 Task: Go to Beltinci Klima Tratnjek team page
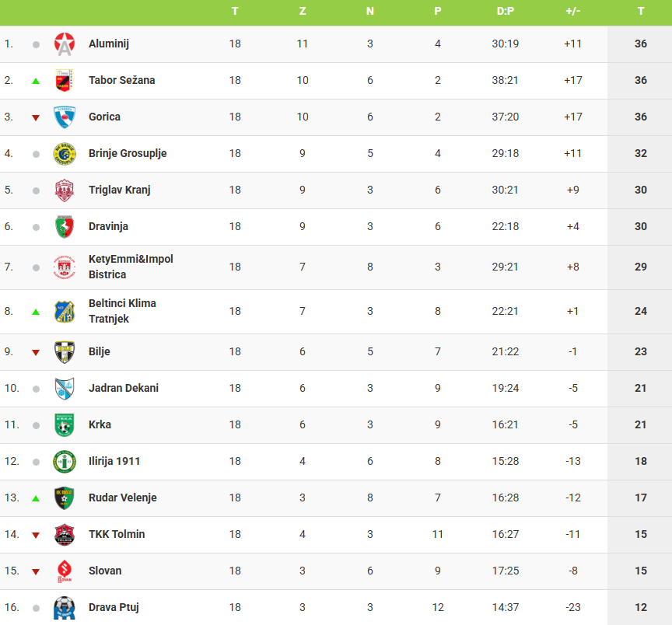tap(122, 311)
